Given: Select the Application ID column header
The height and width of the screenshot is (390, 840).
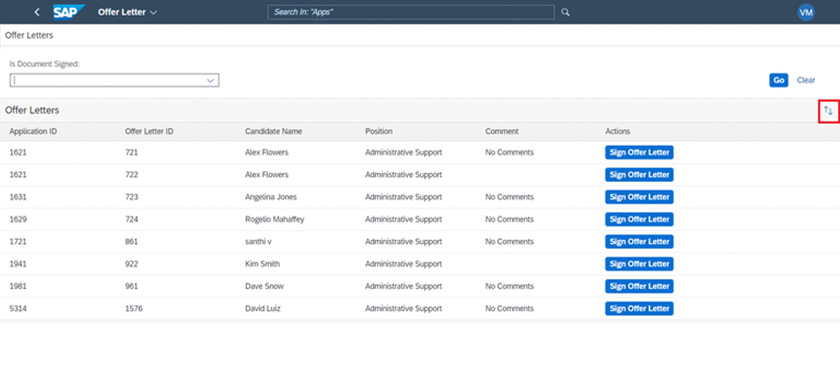Looking at the screenshot, I should [x=33, y=131].
